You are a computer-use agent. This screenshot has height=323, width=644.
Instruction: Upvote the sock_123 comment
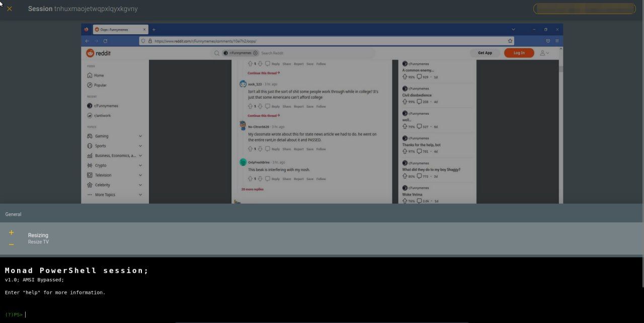click(250, 106)
